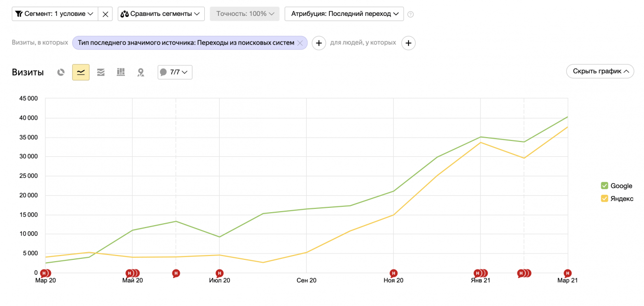This screenshot has width=644, height=306.
Task: Switch to column chart view
Action: pyautogui.click(x=121, y=72)
